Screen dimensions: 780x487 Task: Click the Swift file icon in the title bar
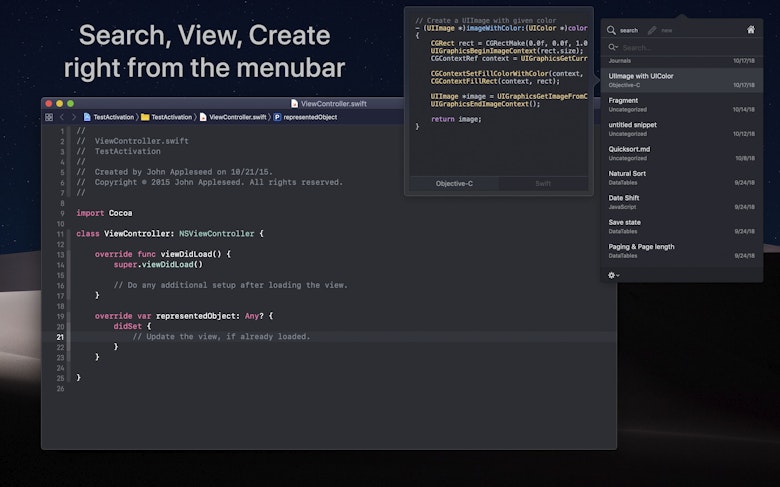click(294, 103)
